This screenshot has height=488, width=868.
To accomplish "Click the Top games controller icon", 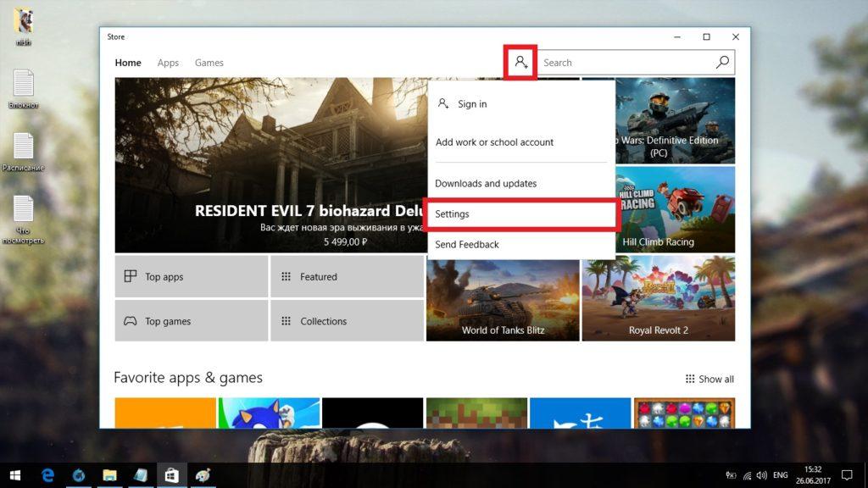I will click(130, 321).
